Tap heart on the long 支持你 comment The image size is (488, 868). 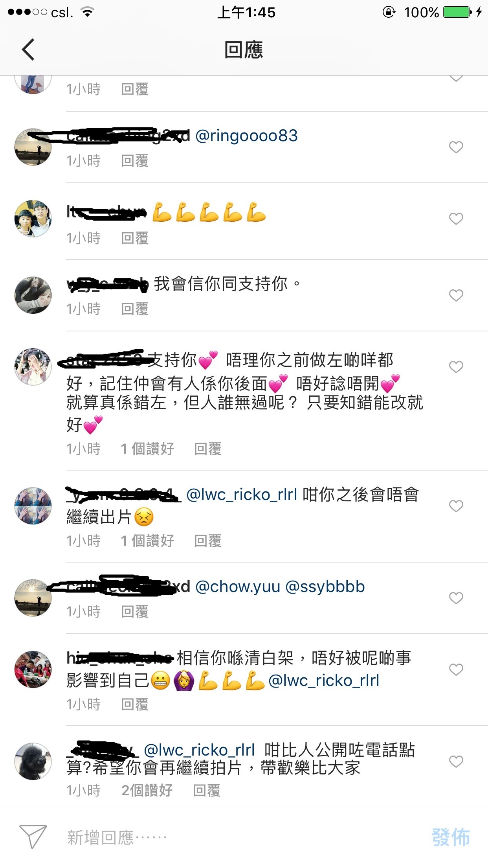click(456, 367)
